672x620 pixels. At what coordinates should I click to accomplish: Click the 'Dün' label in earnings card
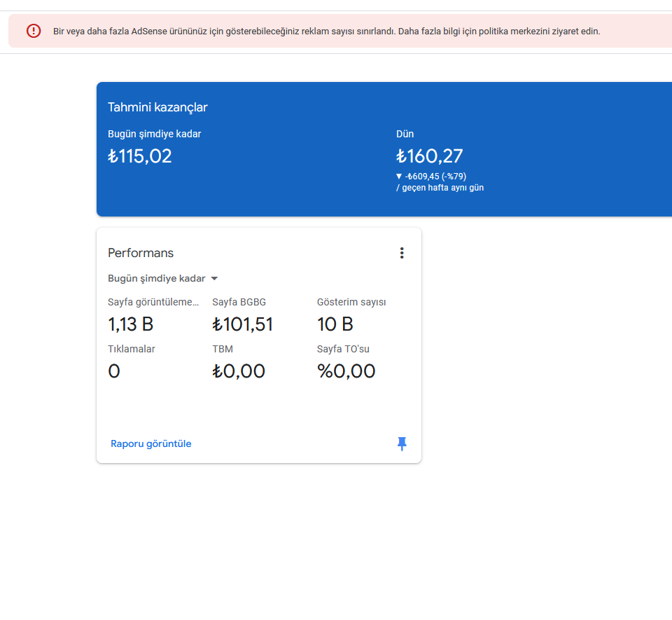tap(405, 134)
